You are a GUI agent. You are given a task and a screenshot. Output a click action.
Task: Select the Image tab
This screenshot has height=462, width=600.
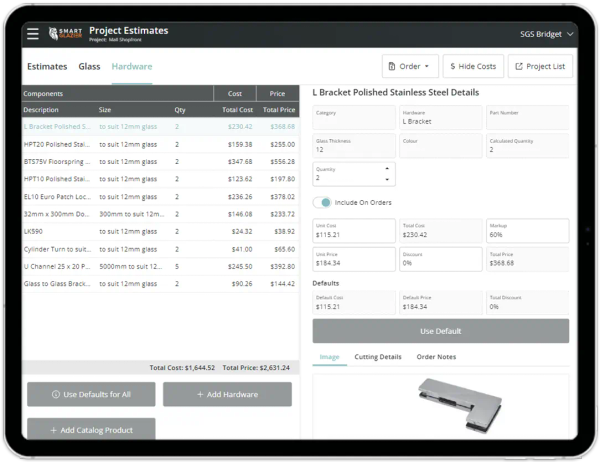(x=329, y=357)
